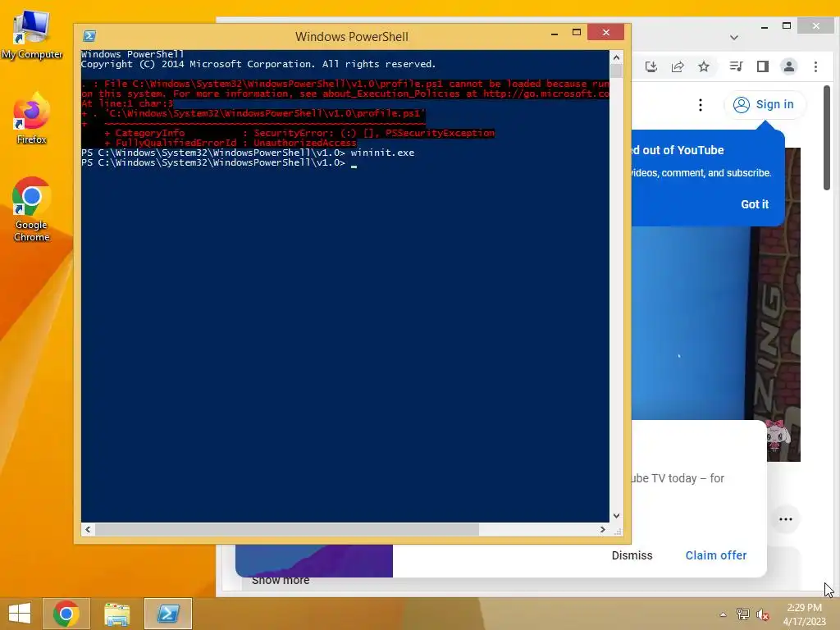Screen dimensions: 840x630
Task: Bookmark this tab with the star
Action: tap(704, 66)
